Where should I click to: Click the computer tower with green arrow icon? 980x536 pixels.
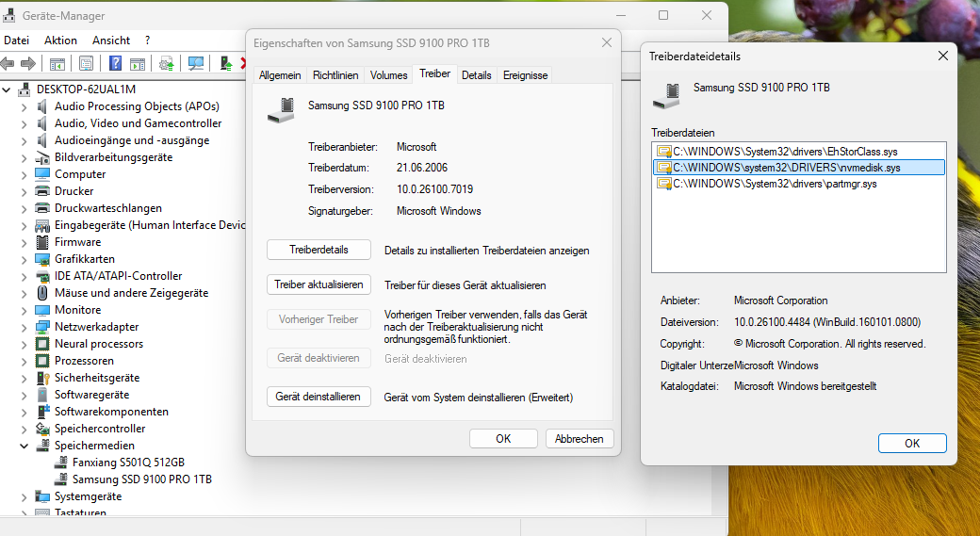226,63
